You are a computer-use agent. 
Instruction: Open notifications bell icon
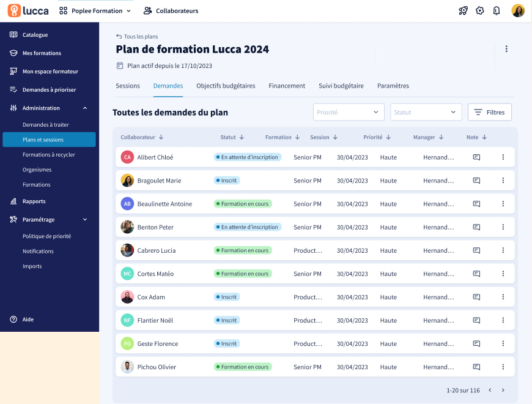click(497, 11)
